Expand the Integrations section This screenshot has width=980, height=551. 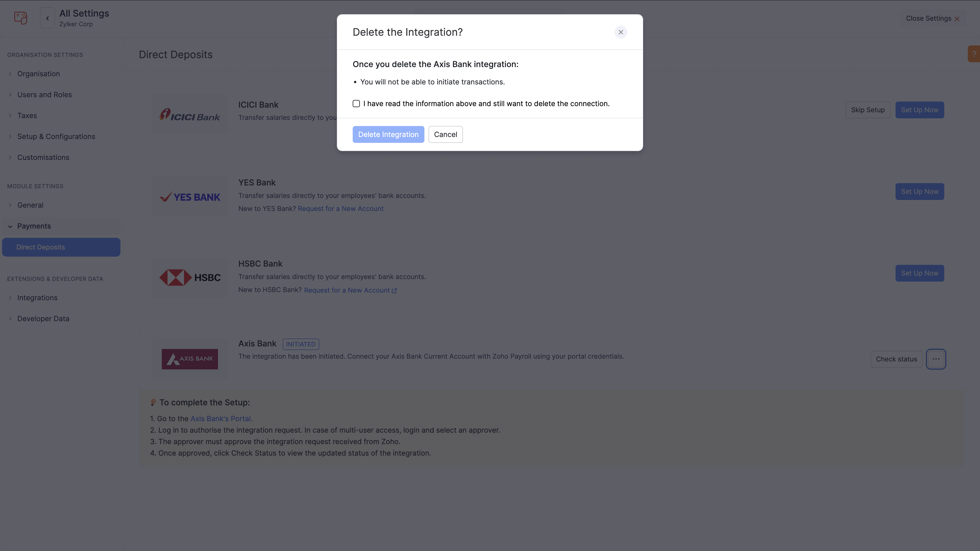pyautogui.click(x=37, y=297)
